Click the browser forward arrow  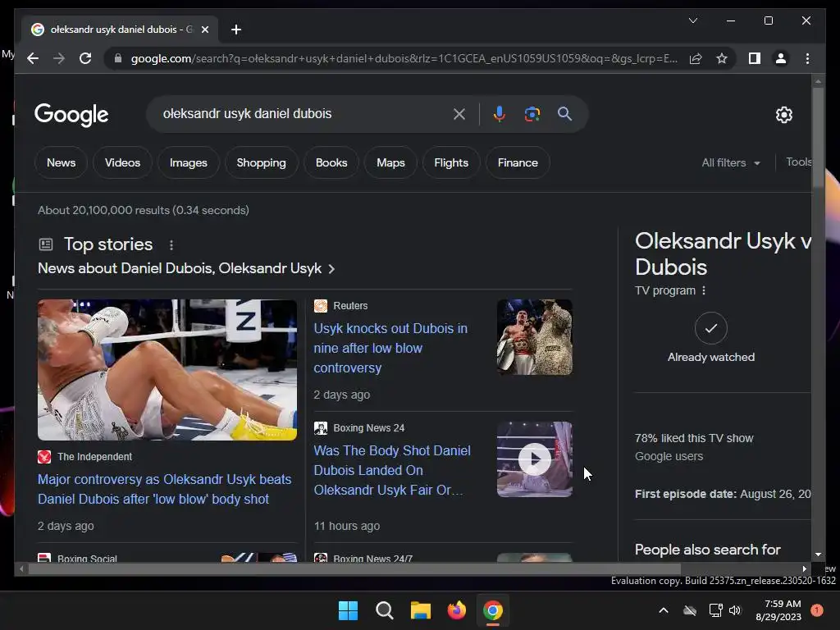pyautogui.click(x=59, y=58)
